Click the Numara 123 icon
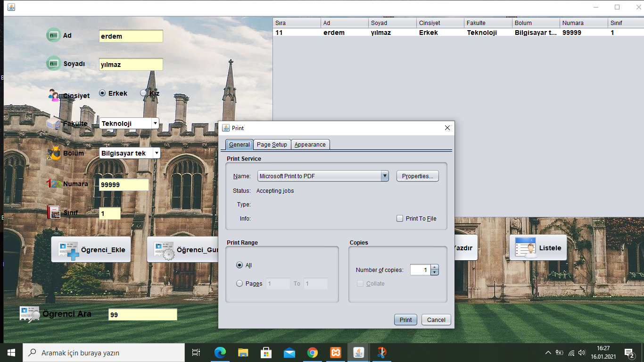 pyautogui.click(x=54, y=184)
